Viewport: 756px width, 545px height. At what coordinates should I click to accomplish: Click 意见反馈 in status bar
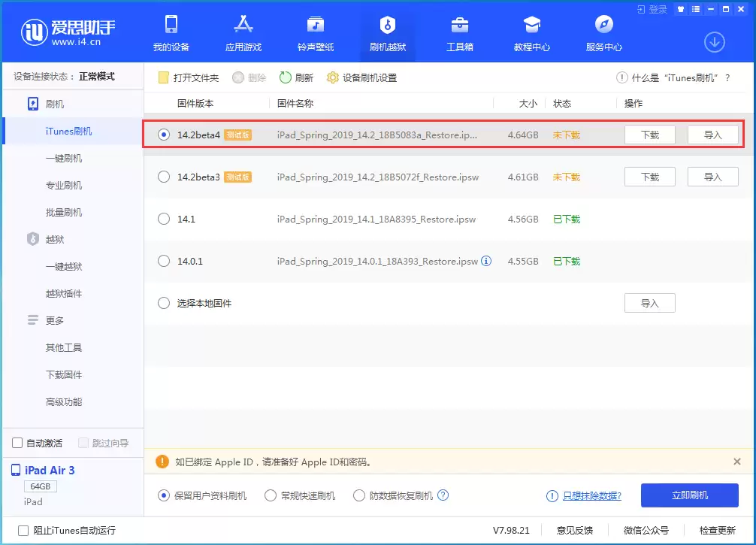[575, 531]
